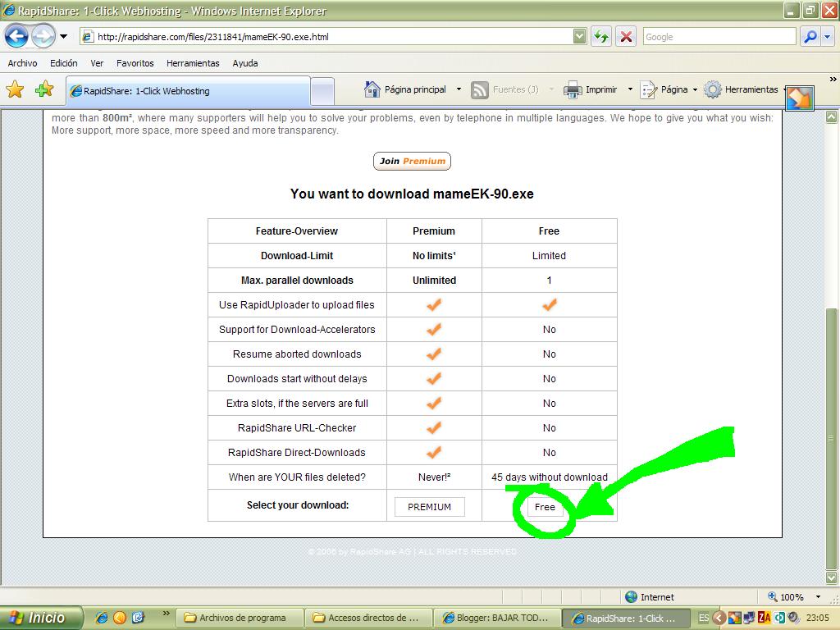The height and width of the screenshot is (630, 840).
Task: Click the 'No limits' Premium cell
Action: [x=434, y=256]
